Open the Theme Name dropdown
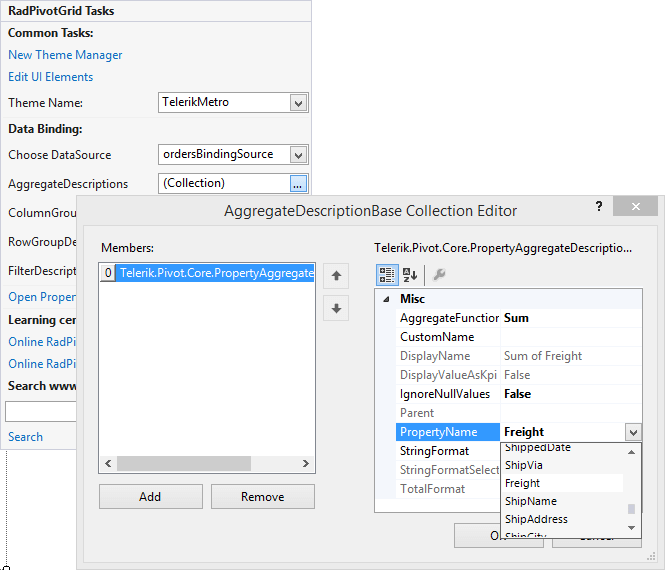Screen dimensions: 665x570 click(299, 103)
